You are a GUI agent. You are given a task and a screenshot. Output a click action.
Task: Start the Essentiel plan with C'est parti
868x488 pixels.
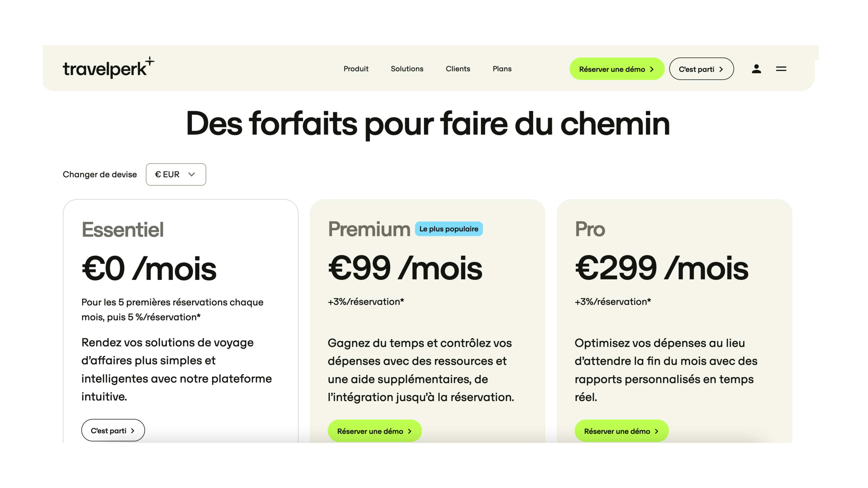point(109,430)
